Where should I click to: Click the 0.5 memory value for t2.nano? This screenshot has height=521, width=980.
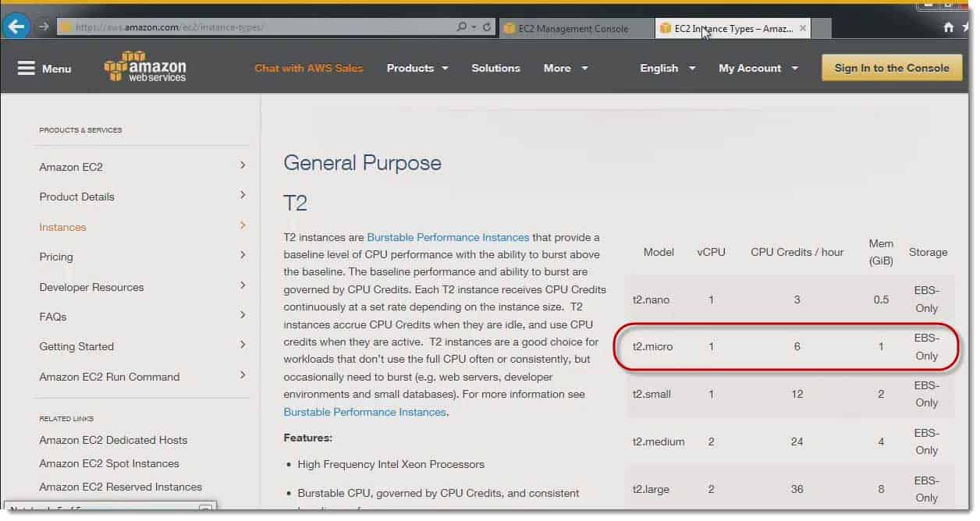[x=881, y=299]
